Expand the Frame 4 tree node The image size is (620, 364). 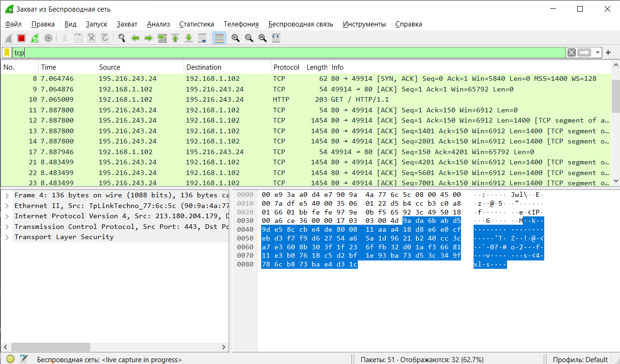pyautogui.click(x=7, y=195)
